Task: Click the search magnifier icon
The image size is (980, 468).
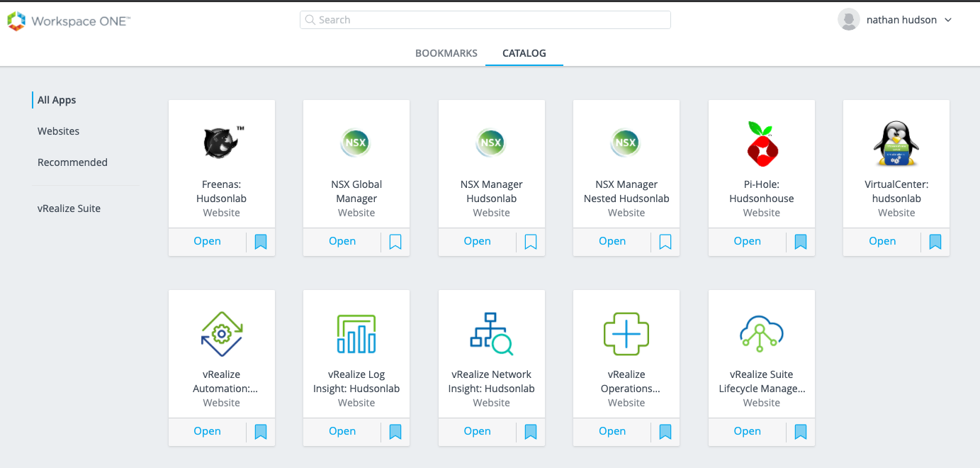Action: tap(310, 20)
